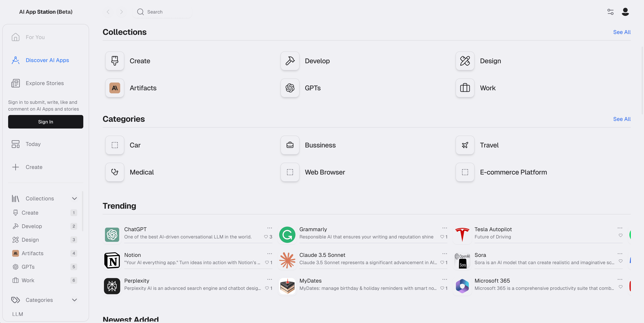
Task: Open the GPTs collection icon
Action: point(290,88)
